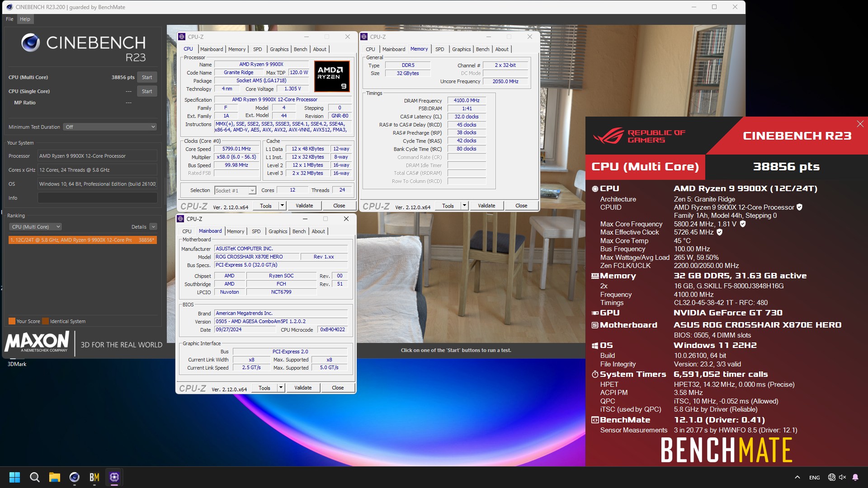Click the AMD Ryzen 9 logo in CPU-Z
868x488 pixels.
332,77
